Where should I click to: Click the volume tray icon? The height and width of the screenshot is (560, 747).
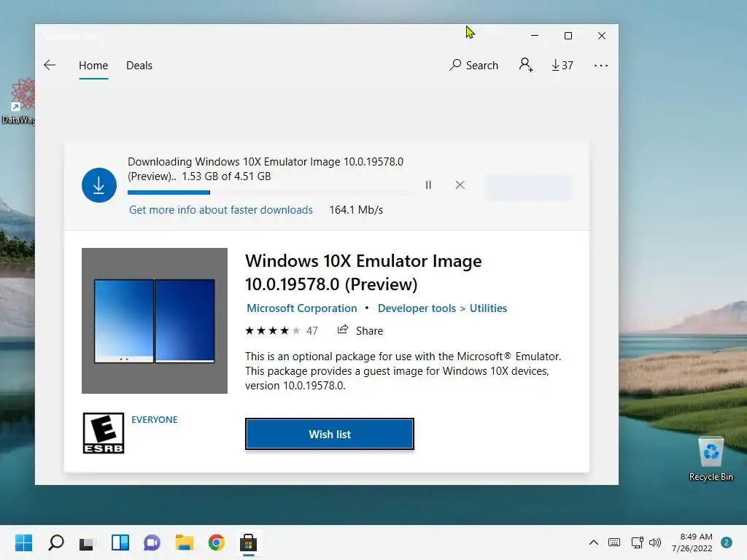[655, 542]
